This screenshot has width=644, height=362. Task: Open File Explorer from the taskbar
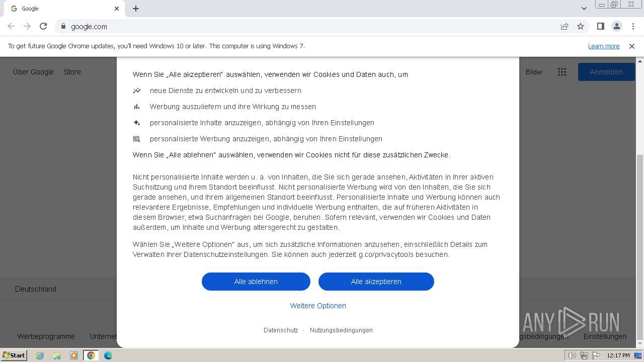[57, 355]
